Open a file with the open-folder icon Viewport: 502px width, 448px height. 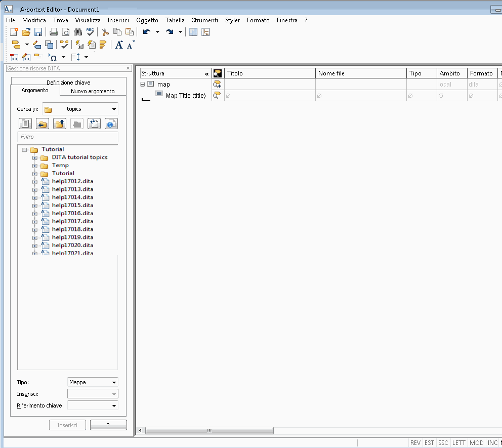(26, 32)
